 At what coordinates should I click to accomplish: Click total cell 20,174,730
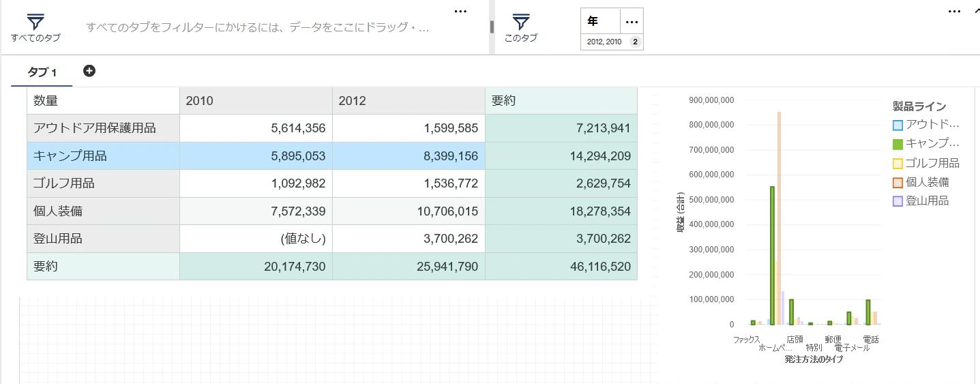(256, 266)
